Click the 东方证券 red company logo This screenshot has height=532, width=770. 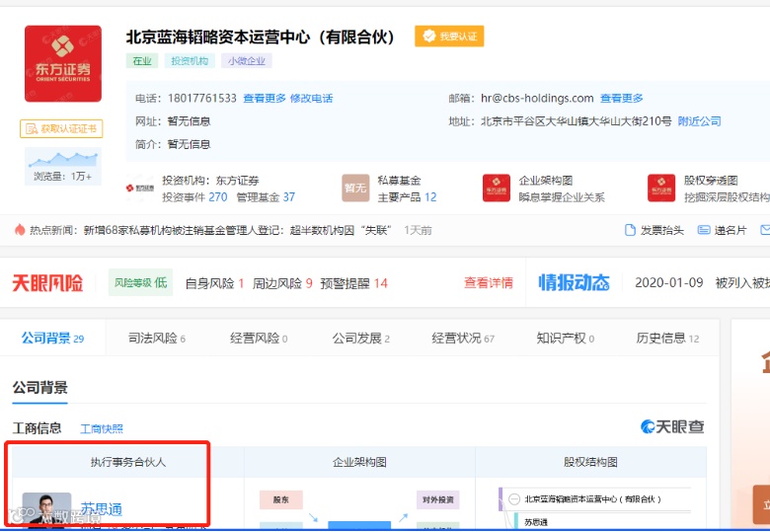pyautogui.click(x=63, y=64)
